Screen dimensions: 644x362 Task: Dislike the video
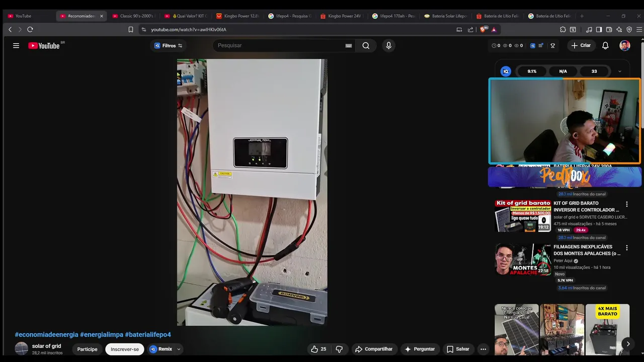[339, 349]
